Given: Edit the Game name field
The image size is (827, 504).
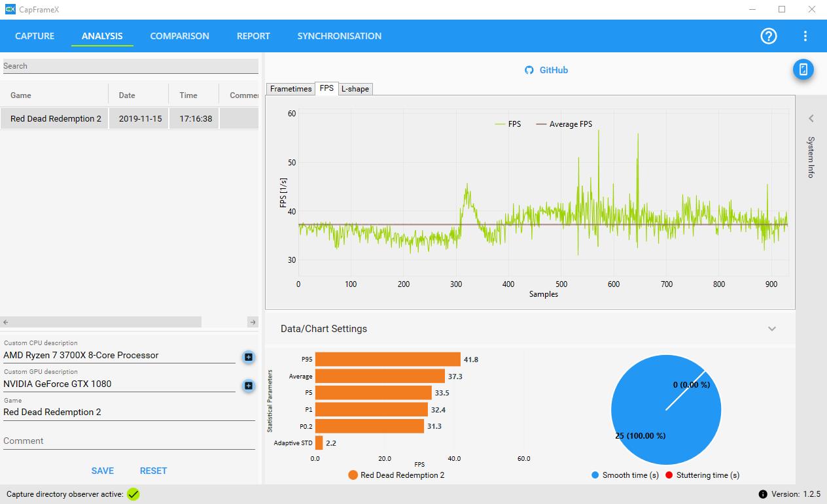Looking at the screenshot, I should (129, 412).
